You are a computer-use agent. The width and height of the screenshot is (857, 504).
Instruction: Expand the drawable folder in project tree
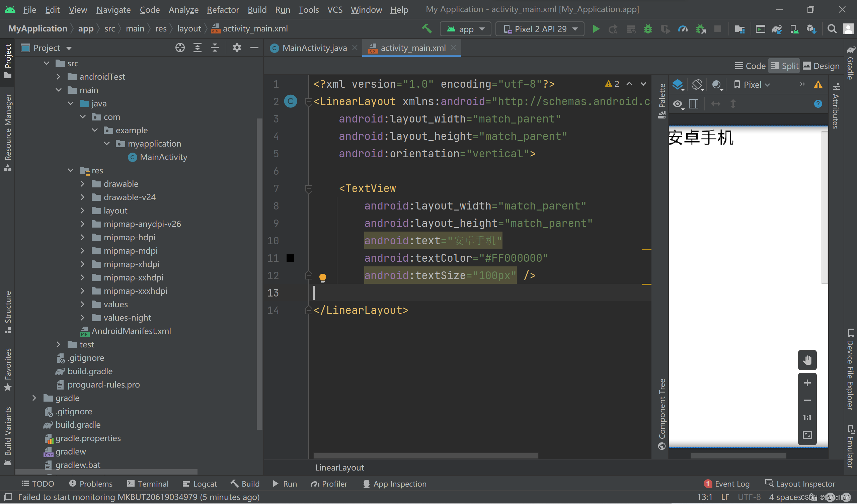(82, 184)
